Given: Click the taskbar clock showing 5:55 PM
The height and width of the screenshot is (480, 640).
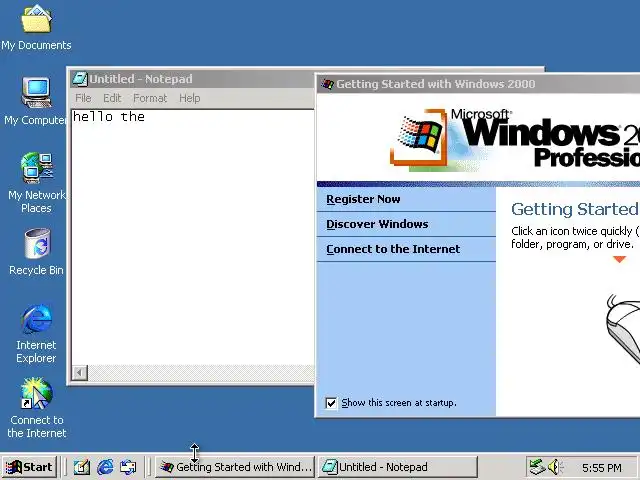Looking at the screenshot, I should coord(602,467).
